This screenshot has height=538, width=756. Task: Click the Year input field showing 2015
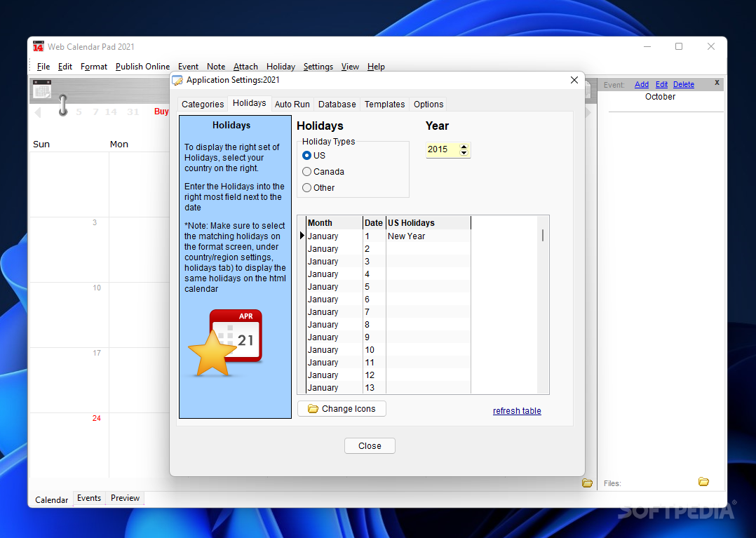442,149
